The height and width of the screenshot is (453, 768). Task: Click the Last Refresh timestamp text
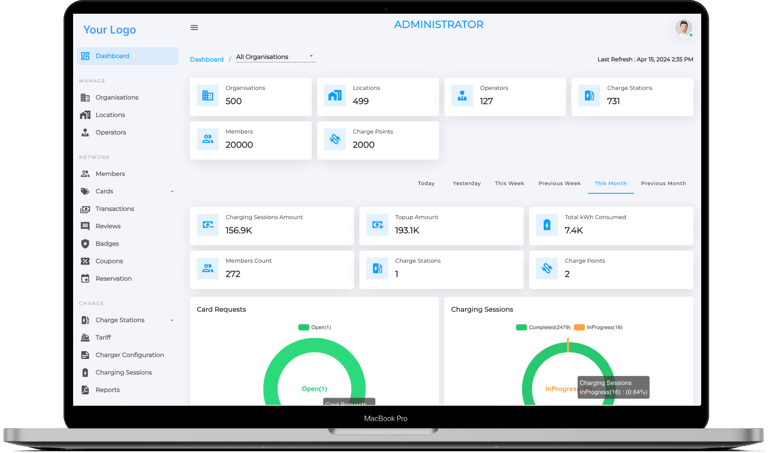pyautogui.click(x=645, y=59)
